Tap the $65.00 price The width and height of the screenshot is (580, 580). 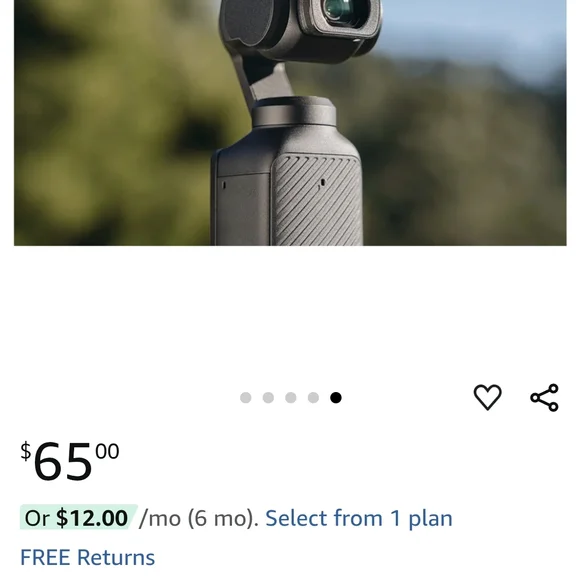pyautogui.click(x=70, y=461)
